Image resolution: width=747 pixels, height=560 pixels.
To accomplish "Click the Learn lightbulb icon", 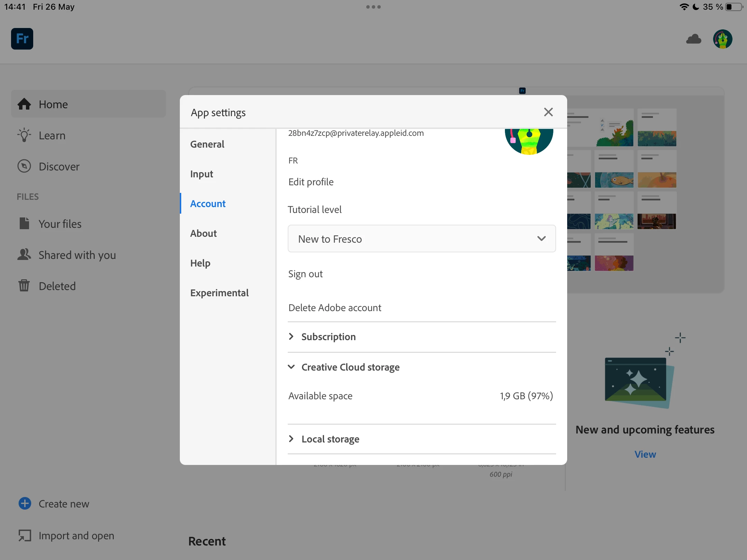I will pos(24,135).
